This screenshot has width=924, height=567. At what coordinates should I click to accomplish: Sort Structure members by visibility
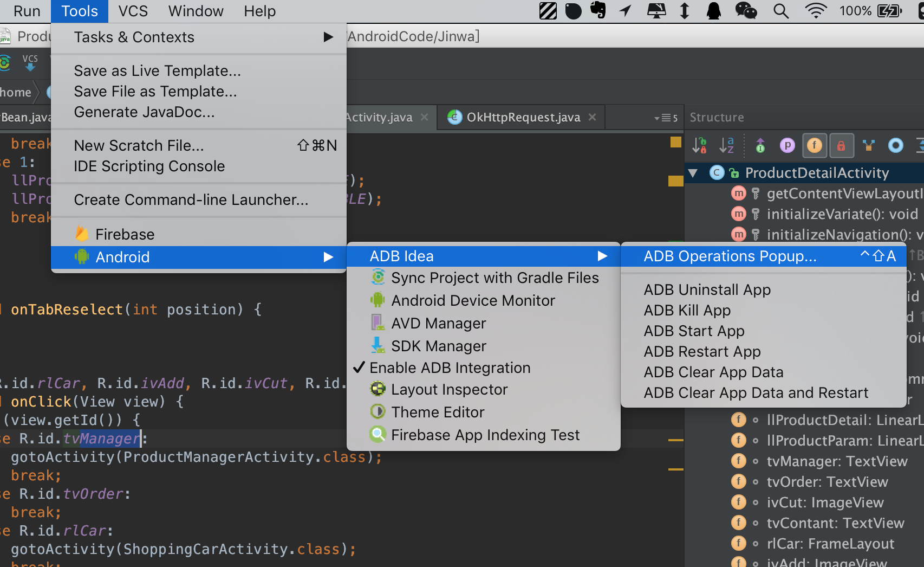699,145
